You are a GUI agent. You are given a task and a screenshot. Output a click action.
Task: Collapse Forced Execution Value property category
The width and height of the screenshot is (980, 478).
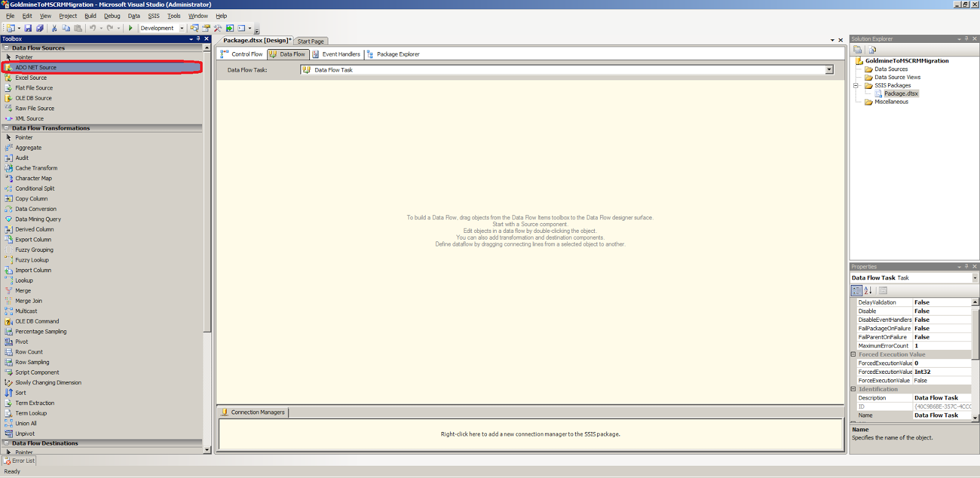tap(853, 354)
